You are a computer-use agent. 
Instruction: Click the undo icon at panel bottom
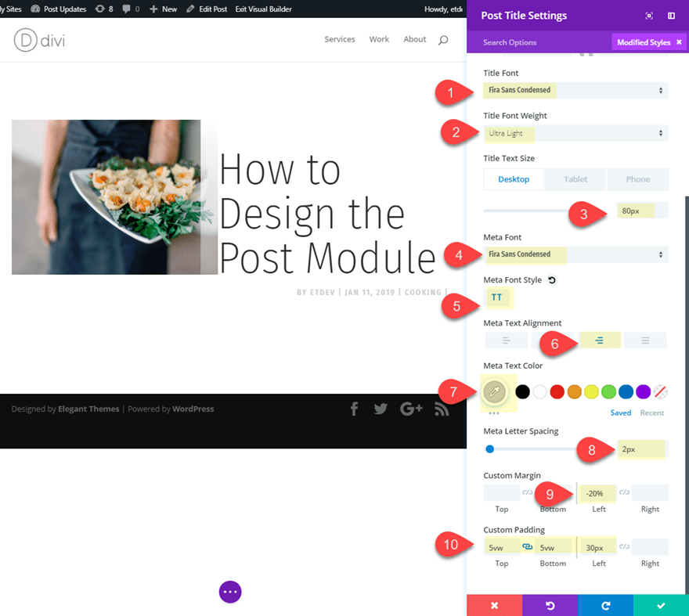(550, 605)
